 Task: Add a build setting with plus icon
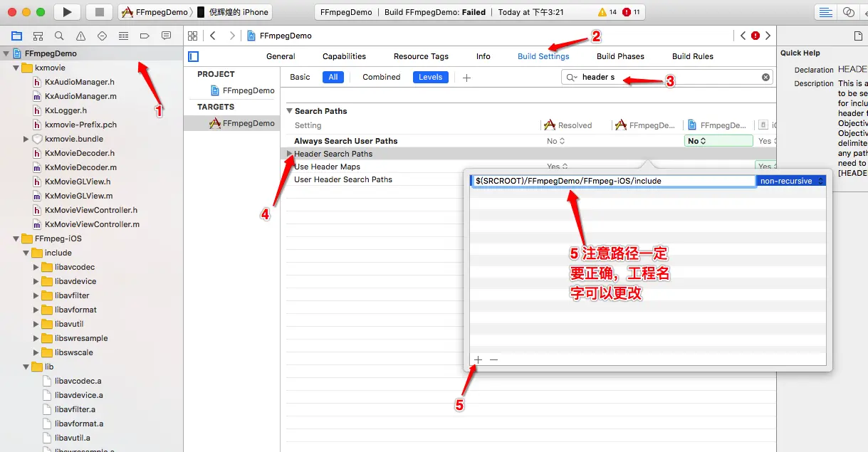tap(466, 78)
